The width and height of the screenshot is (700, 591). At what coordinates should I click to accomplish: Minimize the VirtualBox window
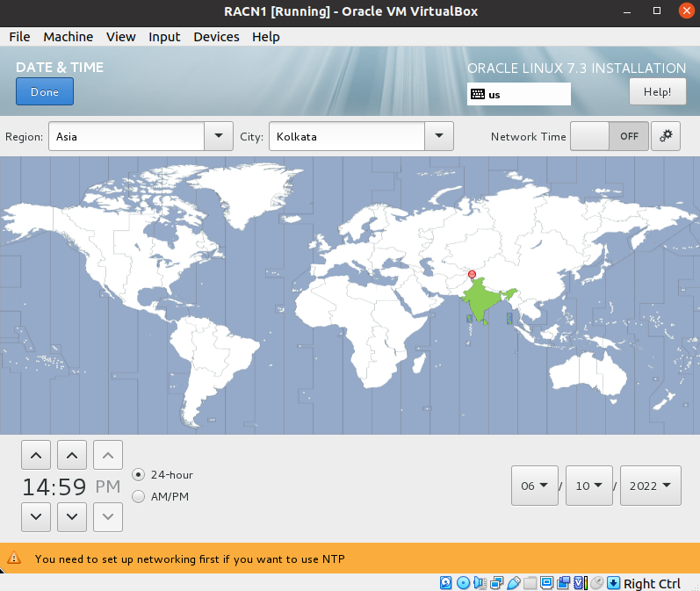point(627,11)
